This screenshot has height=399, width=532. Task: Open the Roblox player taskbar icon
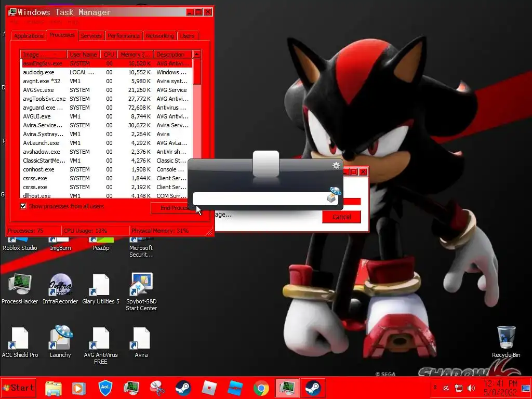coord(209,388)
